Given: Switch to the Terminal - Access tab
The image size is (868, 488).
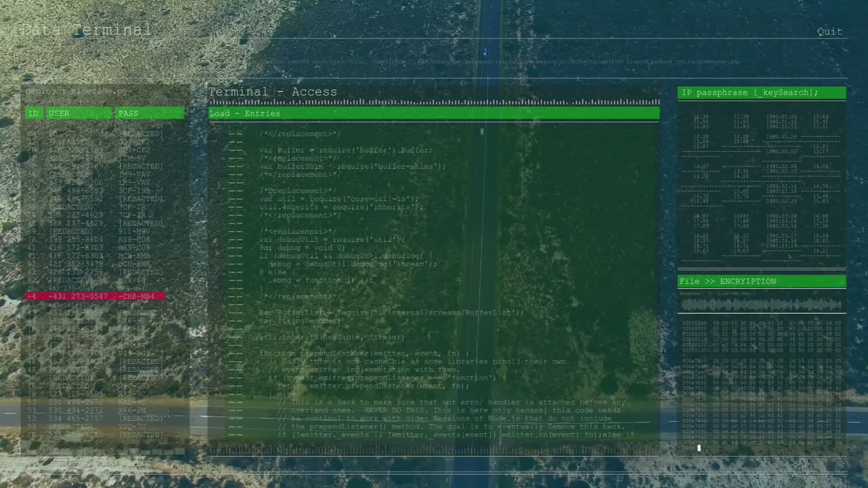Looking at the screenshot, I should click(x=274, y=91).
